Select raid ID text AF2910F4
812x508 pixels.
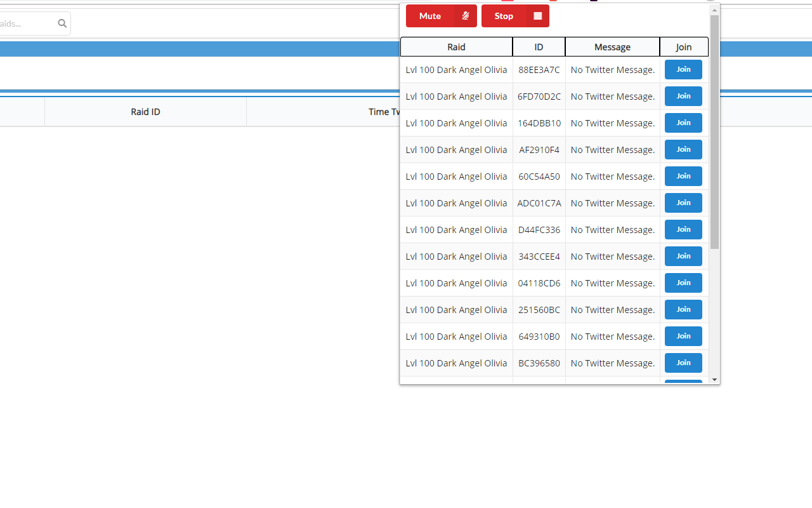point(539,150)
